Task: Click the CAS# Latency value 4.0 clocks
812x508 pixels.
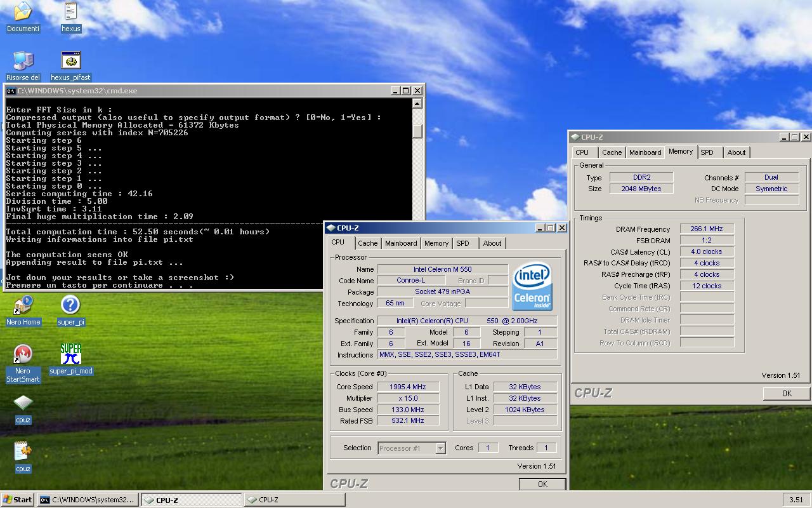Action: pyautogui.click(x=707, y=251)
